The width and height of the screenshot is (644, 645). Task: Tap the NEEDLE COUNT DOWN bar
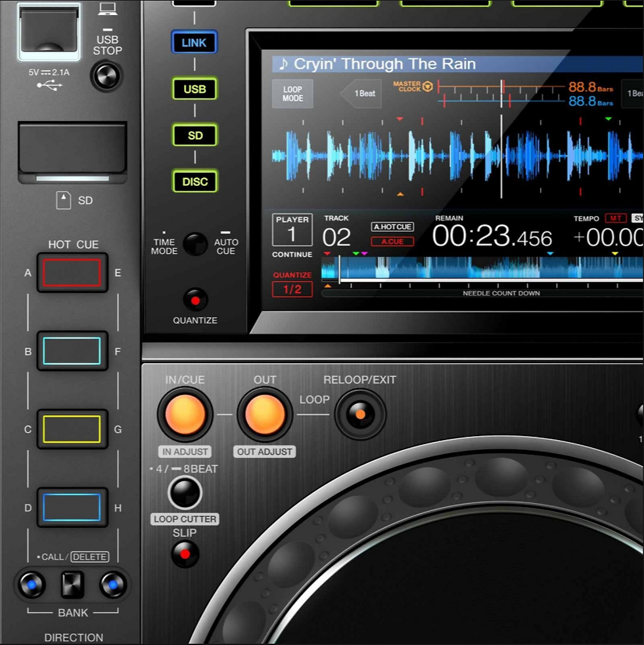click(482, 294)
